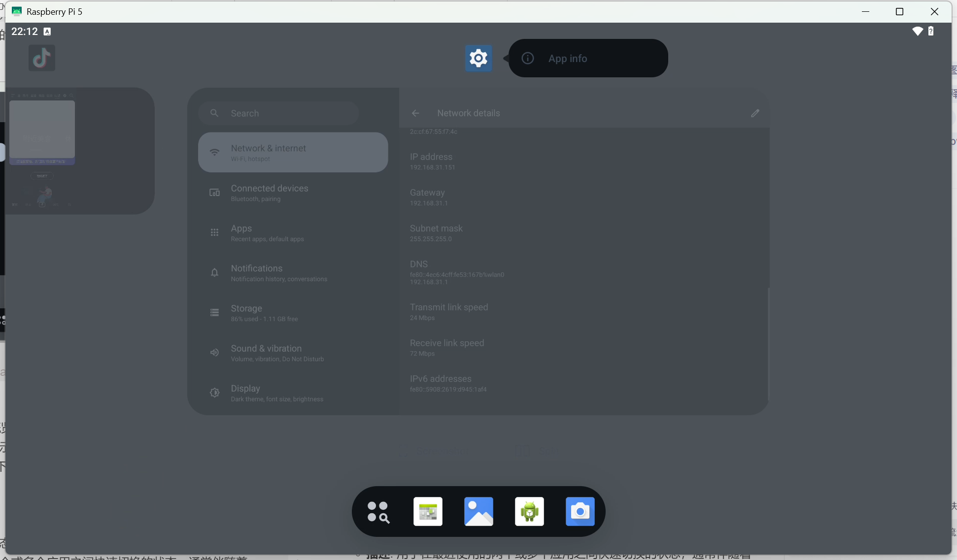Open the Gallery app from dock

click(x=478, y=512)
